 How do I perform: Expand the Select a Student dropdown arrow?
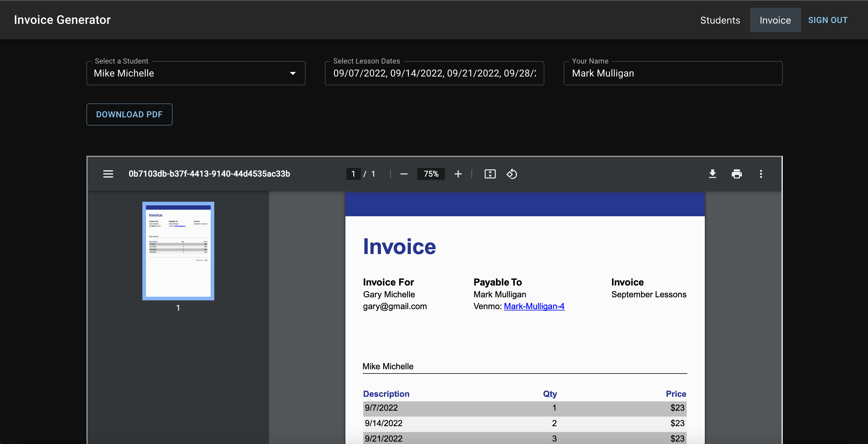pos(293,73)
